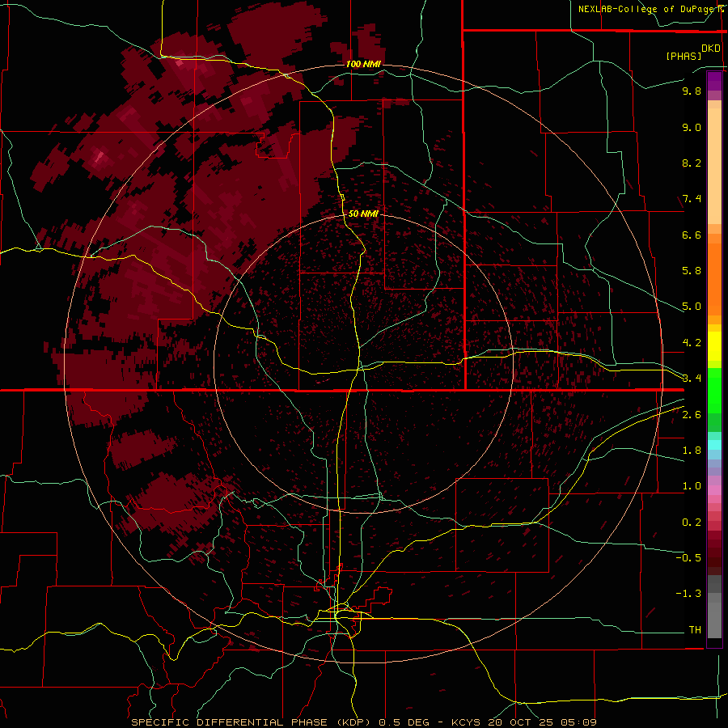Click the 7.4 scale value
The height and width of the screenshot is (728, 728).
coord(692,199)
